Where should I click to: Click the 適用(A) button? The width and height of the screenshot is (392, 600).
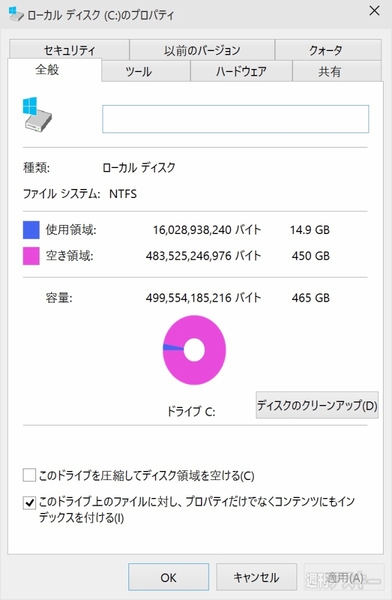[344, 577]
